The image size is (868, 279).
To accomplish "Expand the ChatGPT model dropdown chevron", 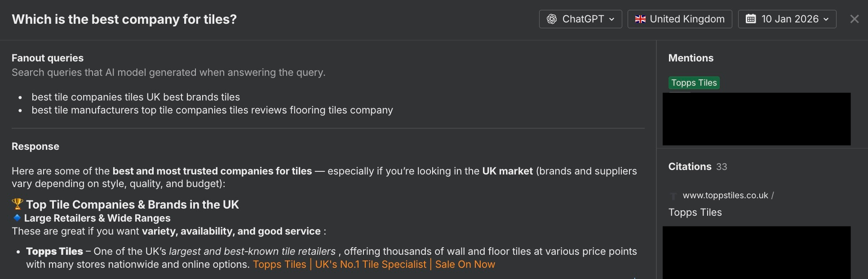I will 612,19.
